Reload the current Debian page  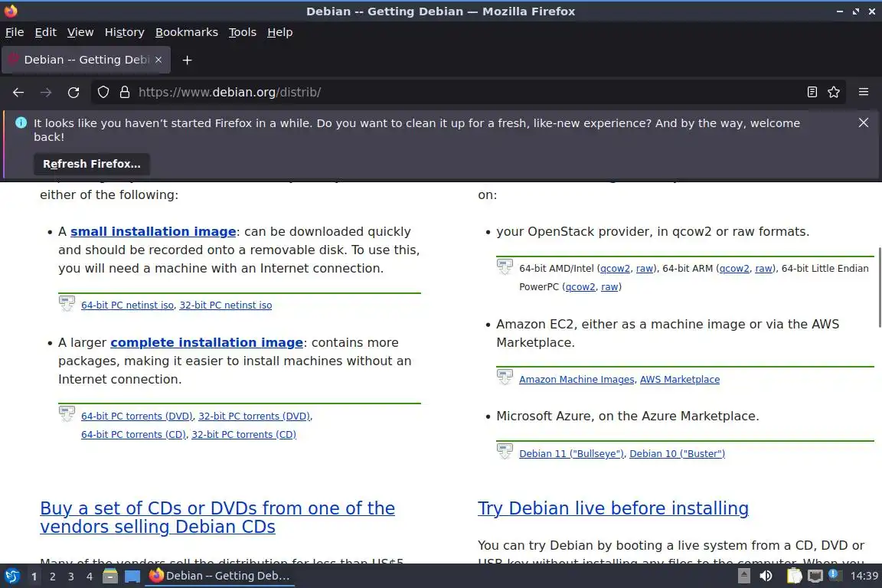73,93
